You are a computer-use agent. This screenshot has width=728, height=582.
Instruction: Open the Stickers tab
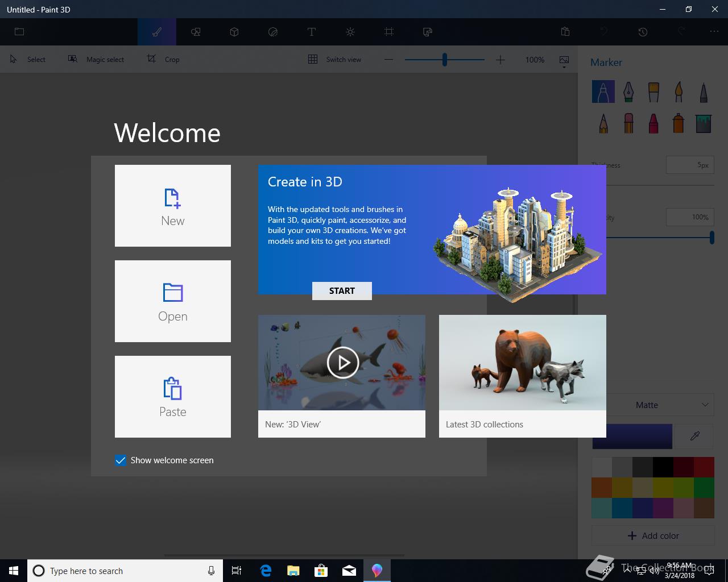tap(273, 32)
